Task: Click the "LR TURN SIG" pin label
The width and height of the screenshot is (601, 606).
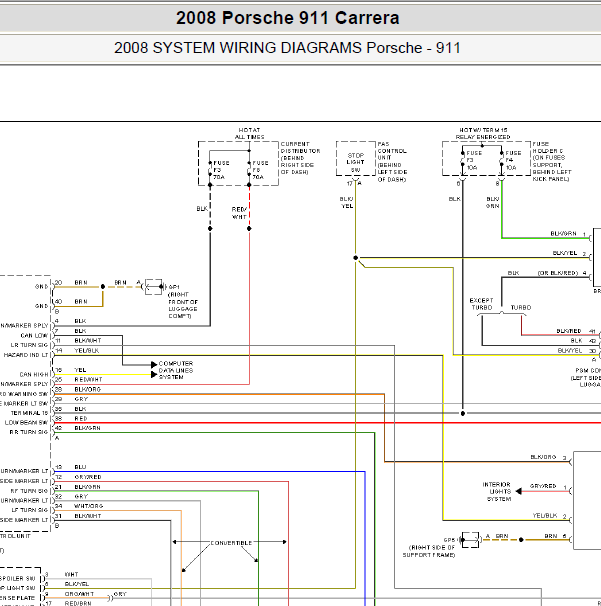Action: (29, 345)
